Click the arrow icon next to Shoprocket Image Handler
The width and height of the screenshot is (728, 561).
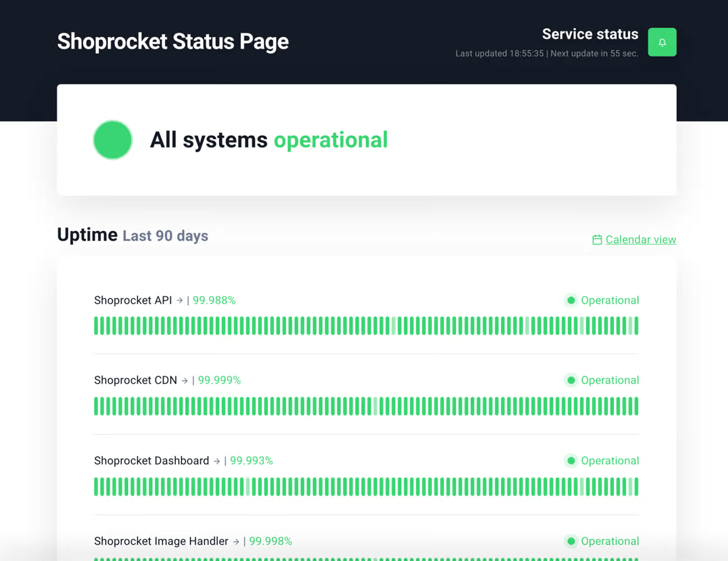click(236, 542)
